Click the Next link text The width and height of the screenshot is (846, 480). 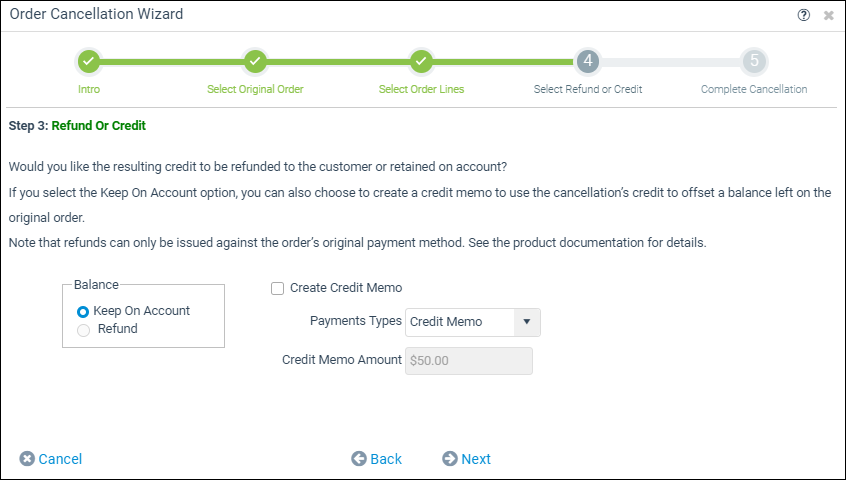pyautogui.click(x=476, y=459)
